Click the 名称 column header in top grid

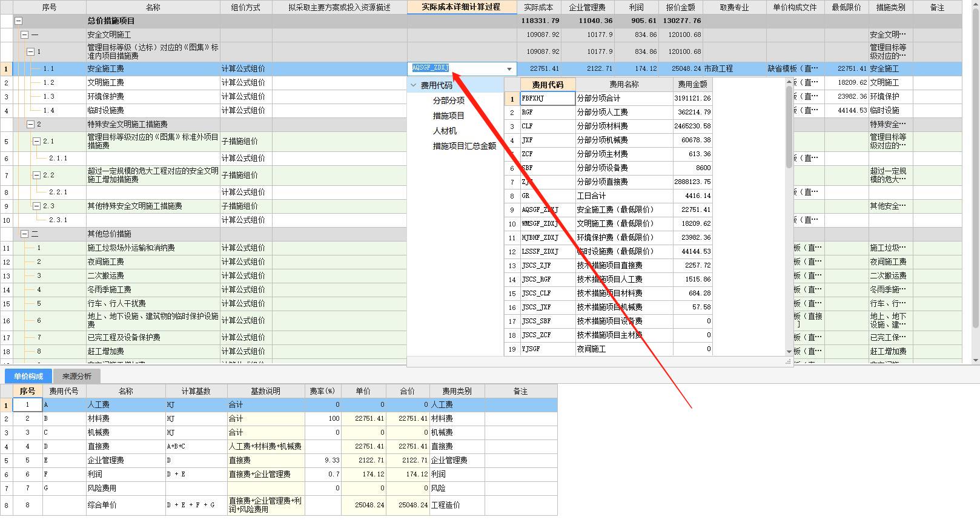[x=153, y=7]
